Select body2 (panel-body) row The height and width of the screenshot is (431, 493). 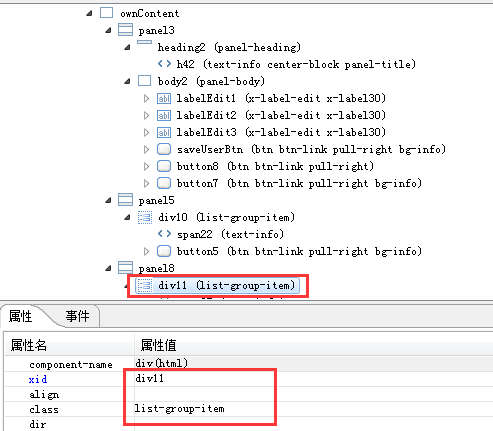click(211, 81)
